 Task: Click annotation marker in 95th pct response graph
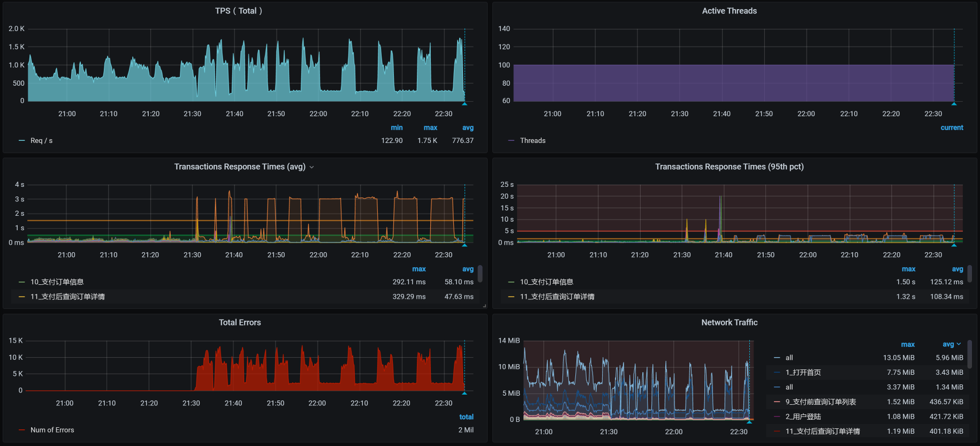[x=954, y=245]
